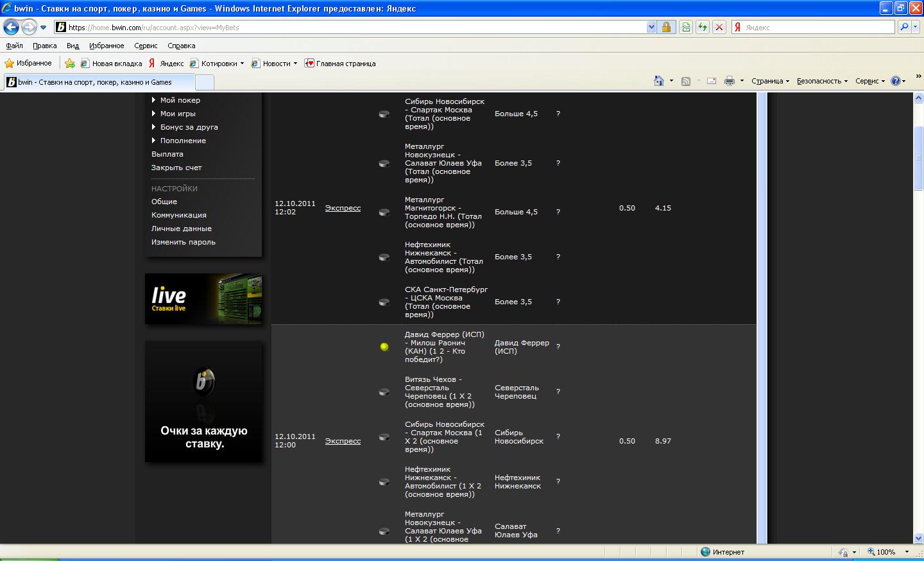Open the Безопасность dropdown menu

[822, 81]
